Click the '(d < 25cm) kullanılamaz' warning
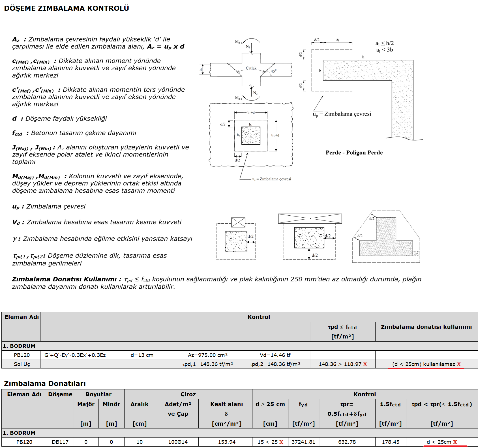The height and width of the screenshot is (448, 478). [426, 364]
